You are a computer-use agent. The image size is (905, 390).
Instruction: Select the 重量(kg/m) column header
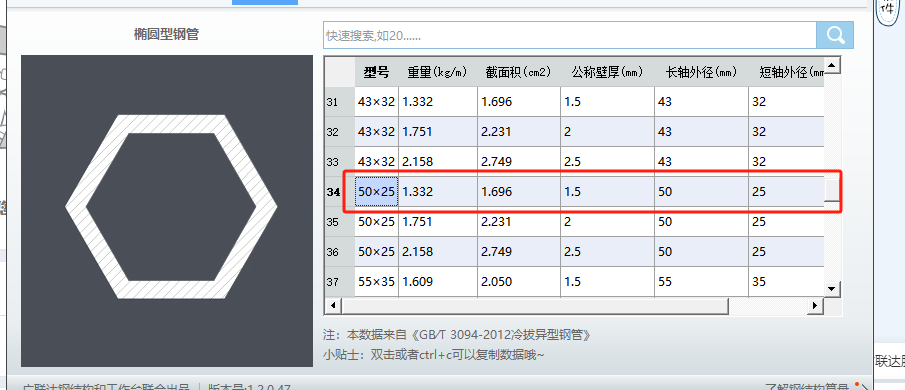point(438,72)
